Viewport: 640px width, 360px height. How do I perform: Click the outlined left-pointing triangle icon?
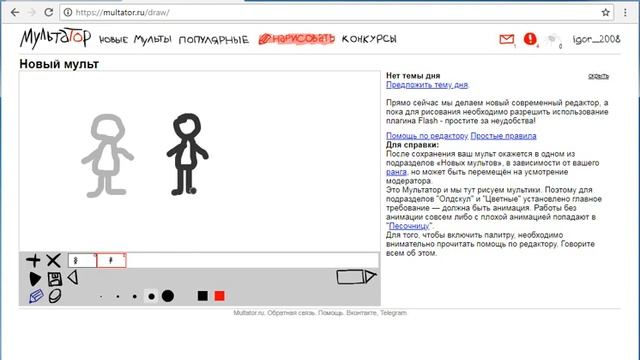click(73, 278)
